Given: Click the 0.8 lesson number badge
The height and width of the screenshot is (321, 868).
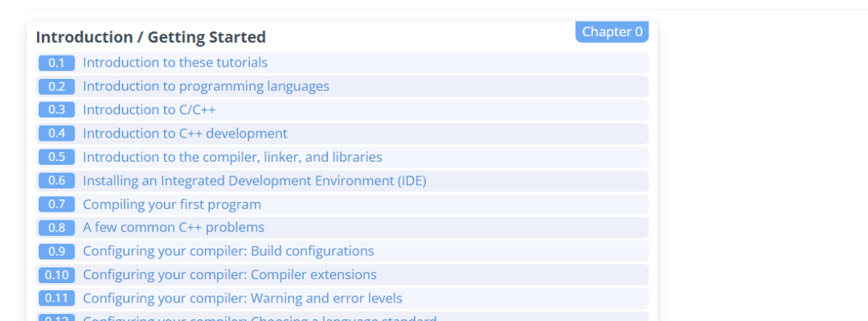Looking at the screenshot, I should click(x=56, y=228).
